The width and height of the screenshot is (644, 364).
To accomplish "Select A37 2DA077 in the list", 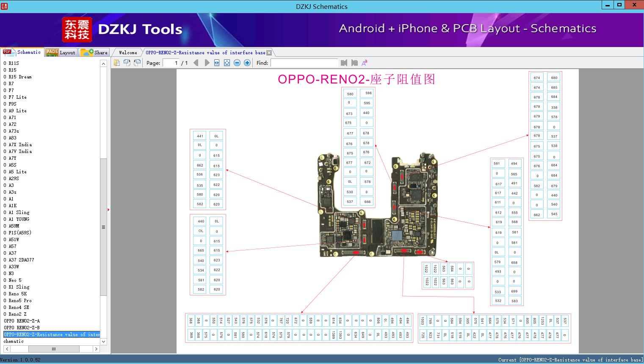I will click(x=19, y=260).
